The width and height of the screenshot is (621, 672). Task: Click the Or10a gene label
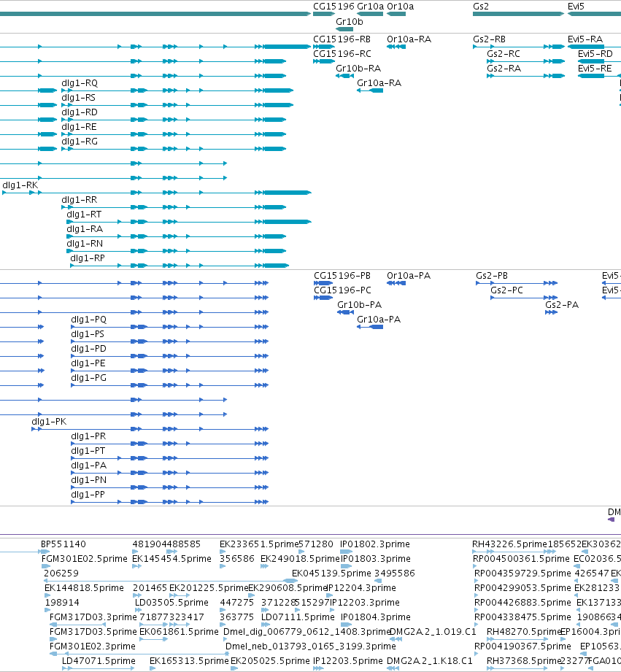pyautogui.click(x=401, y=7)
